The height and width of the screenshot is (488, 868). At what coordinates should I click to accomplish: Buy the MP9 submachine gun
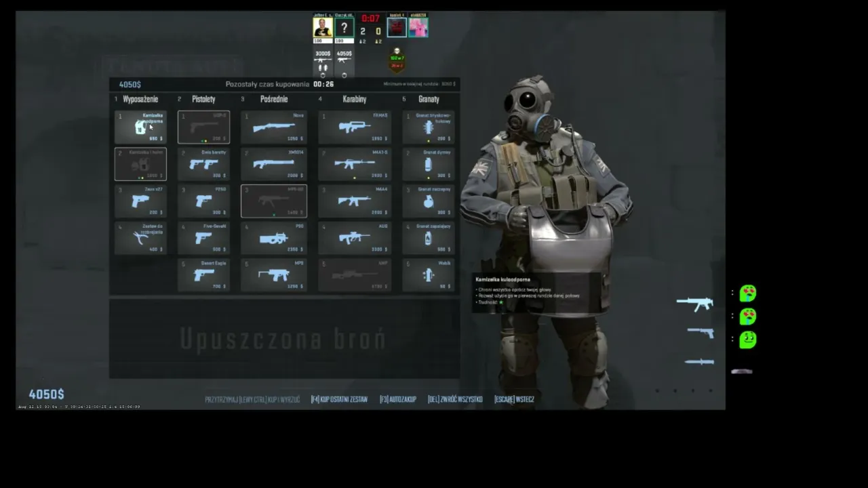point(274,275)
